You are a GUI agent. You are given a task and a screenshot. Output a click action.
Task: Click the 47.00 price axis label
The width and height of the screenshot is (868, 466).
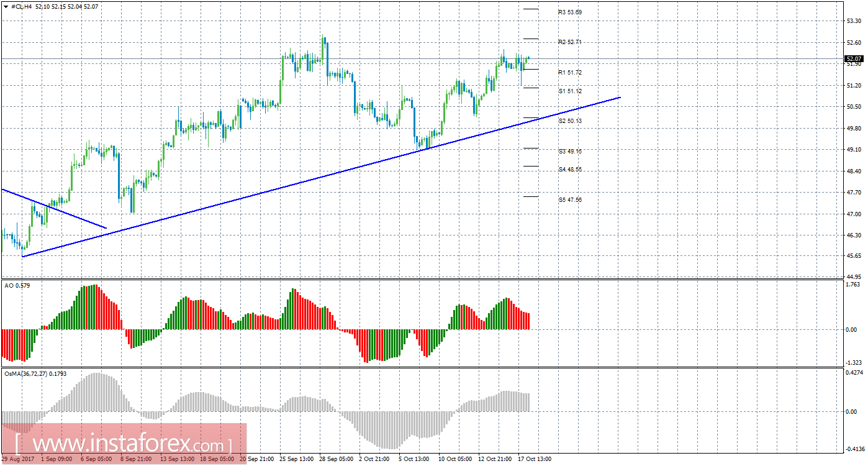click(854, 214)
